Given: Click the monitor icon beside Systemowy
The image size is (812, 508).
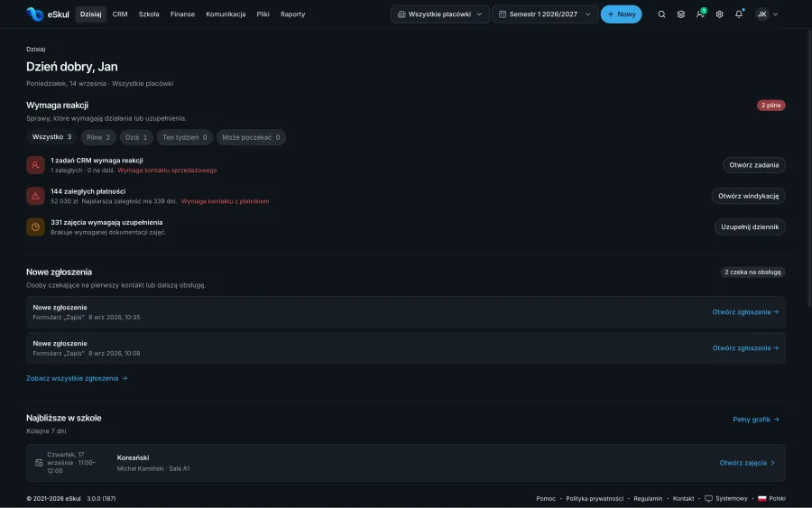Looking at the screenshot, I should click(x=708, y=499).
